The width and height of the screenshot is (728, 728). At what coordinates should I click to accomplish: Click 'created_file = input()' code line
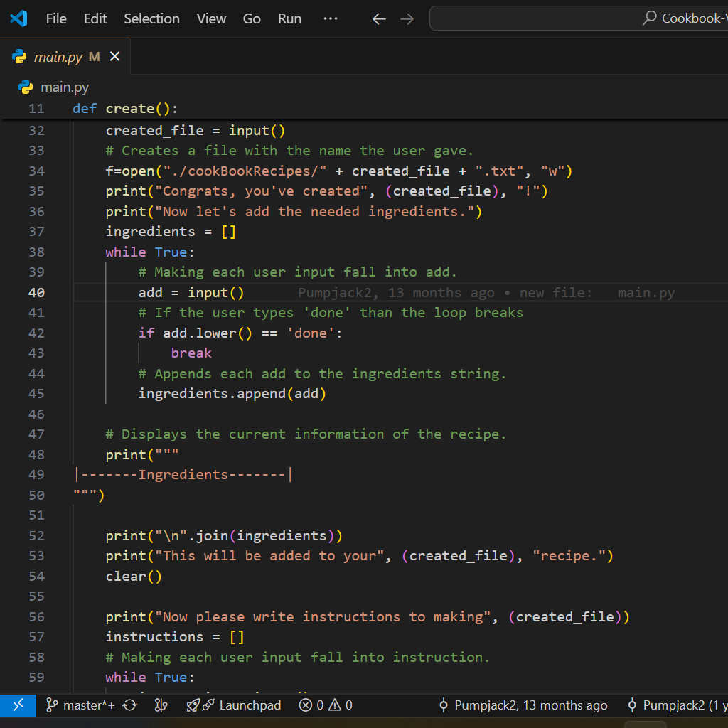[195, 131]
